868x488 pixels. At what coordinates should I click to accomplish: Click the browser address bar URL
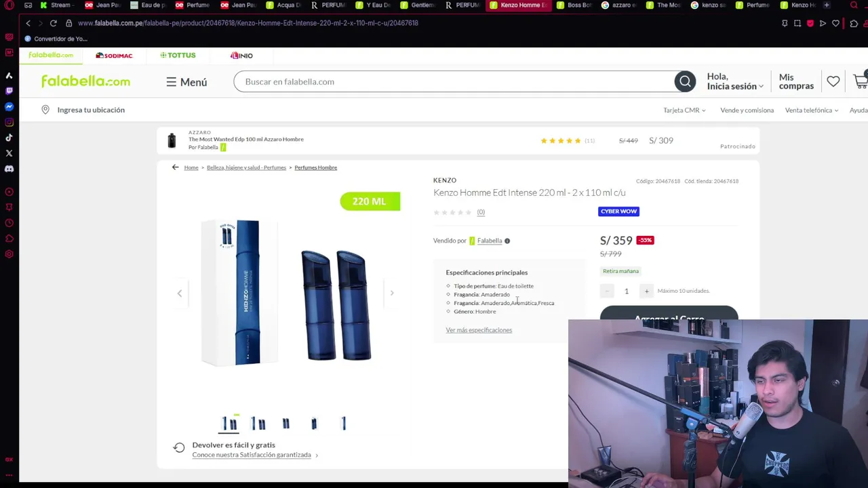pos(248,23)
